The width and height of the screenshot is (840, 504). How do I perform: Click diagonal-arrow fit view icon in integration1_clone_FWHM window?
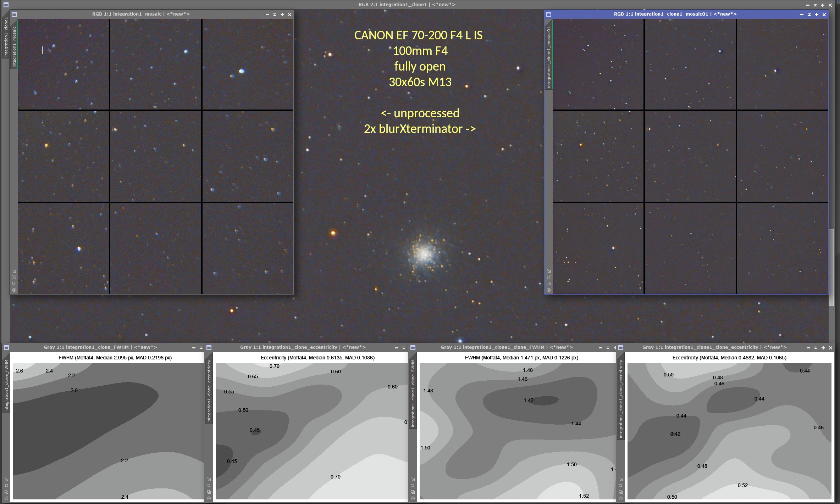point(6,479)
